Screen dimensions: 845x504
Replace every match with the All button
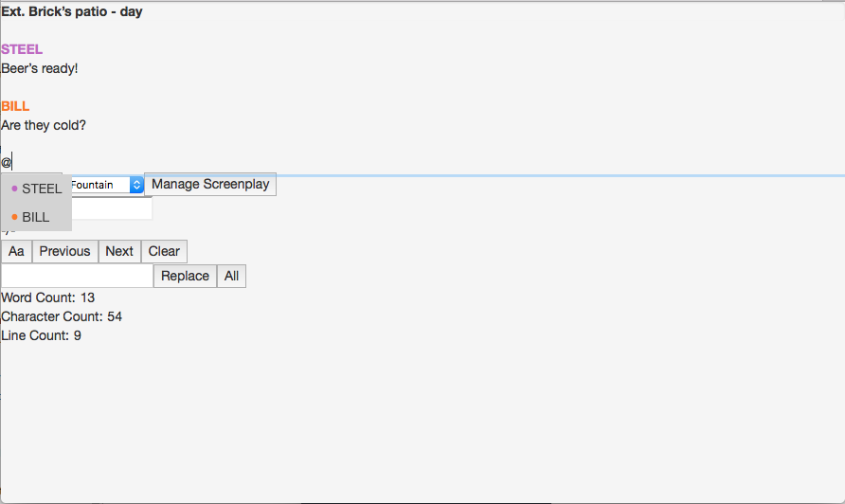231,276
